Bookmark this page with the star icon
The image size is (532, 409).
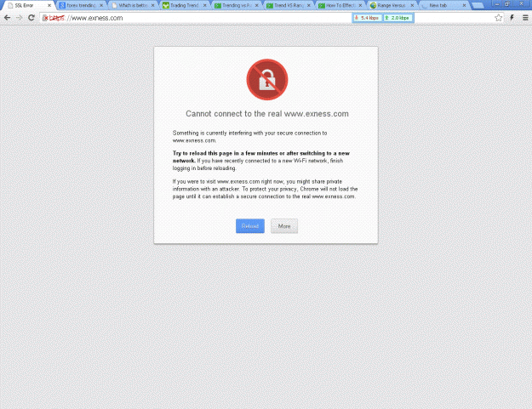pyautogui.click(x=498, y=18)
